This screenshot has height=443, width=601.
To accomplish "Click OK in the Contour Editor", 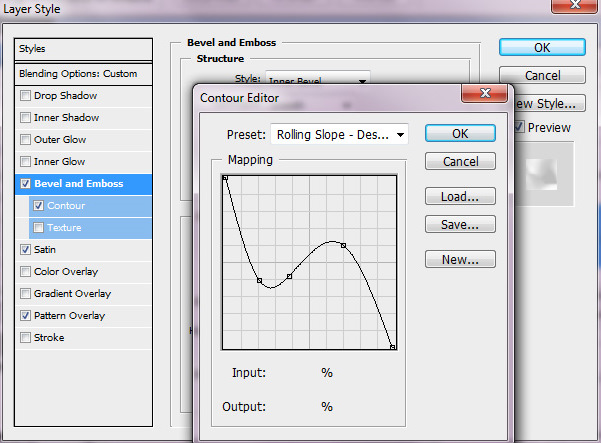I will pyautogui.click(x=460, y=133).
